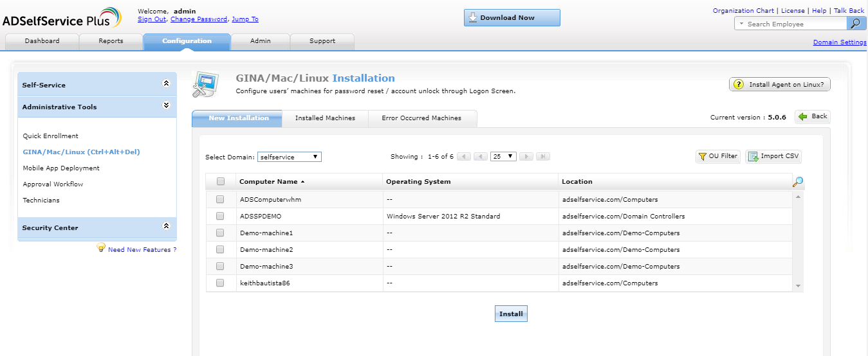Screen dimensions: 868x356
Task: Expand the Self-Service sidebar section
Action: coord(166,84)
